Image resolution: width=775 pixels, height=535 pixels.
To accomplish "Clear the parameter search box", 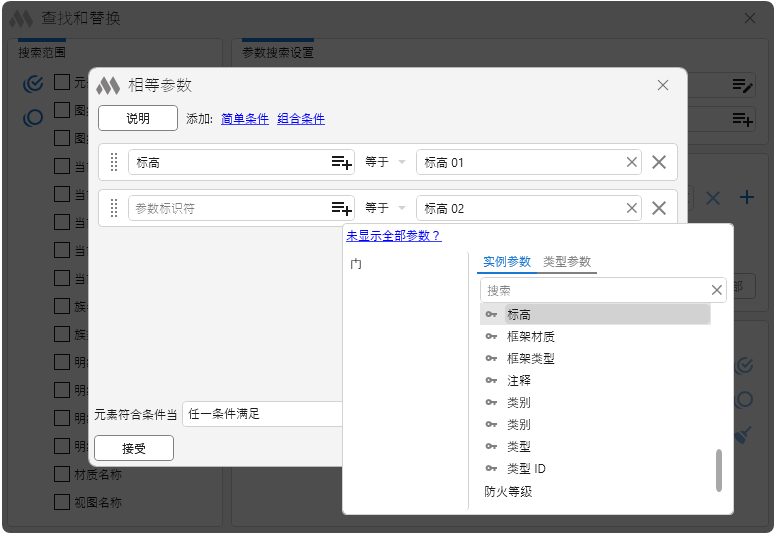I will pyautogui.click(x=716, y=290).
